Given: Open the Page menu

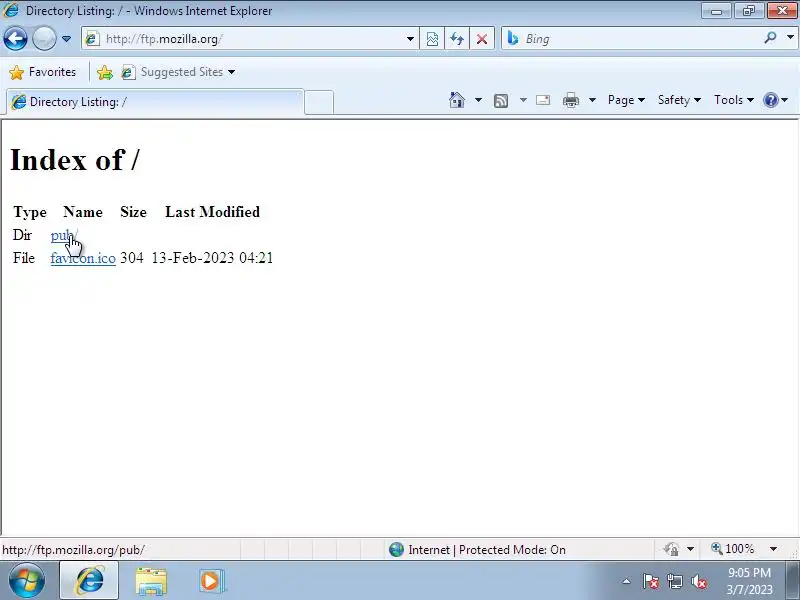Looking at the screenshot, I should coord(626,100).
